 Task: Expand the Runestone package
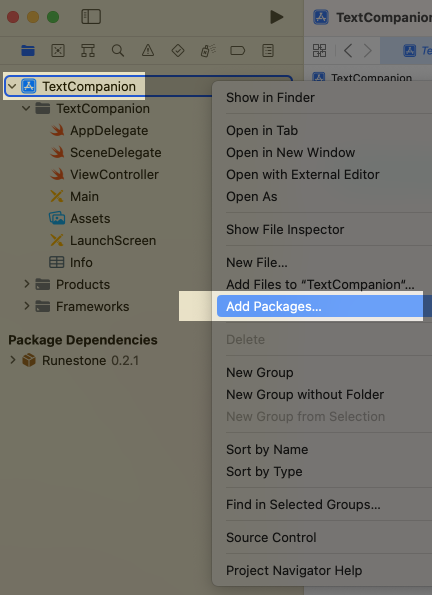coord(13,360)
